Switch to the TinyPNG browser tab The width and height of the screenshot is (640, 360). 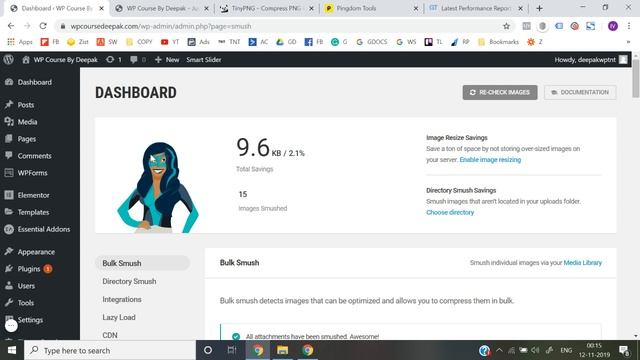tap(266, 8)
